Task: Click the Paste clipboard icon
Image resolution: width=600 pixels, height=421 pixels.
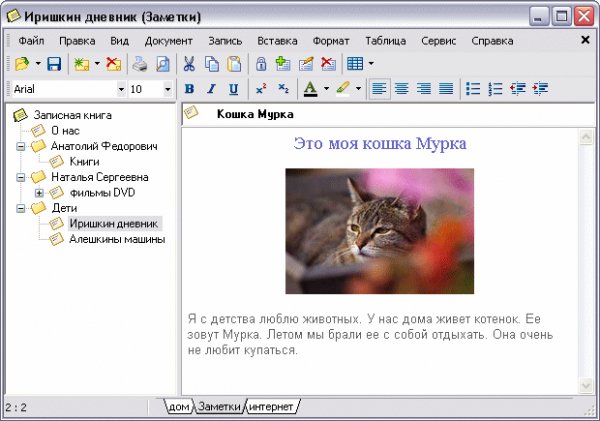Action: point(233,64)
